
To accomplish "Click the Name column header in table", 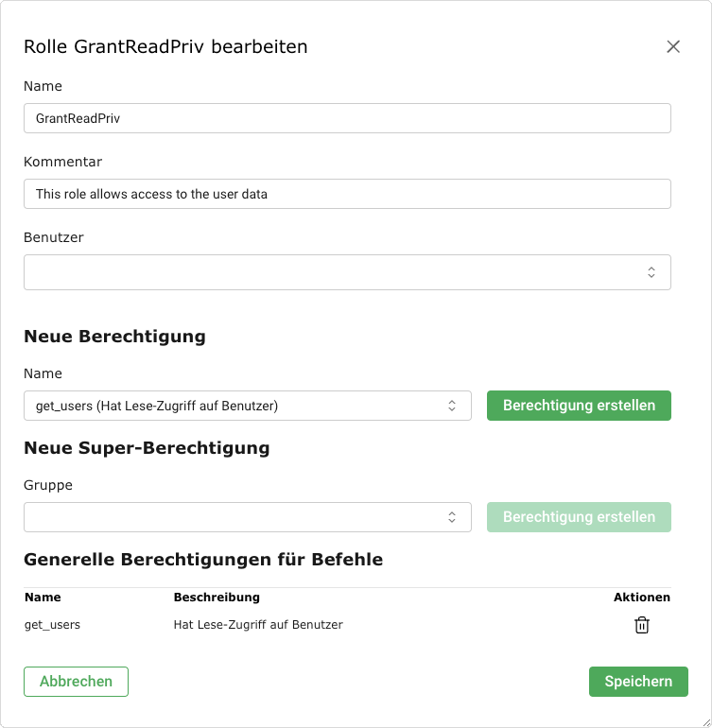I will [43, 598].
